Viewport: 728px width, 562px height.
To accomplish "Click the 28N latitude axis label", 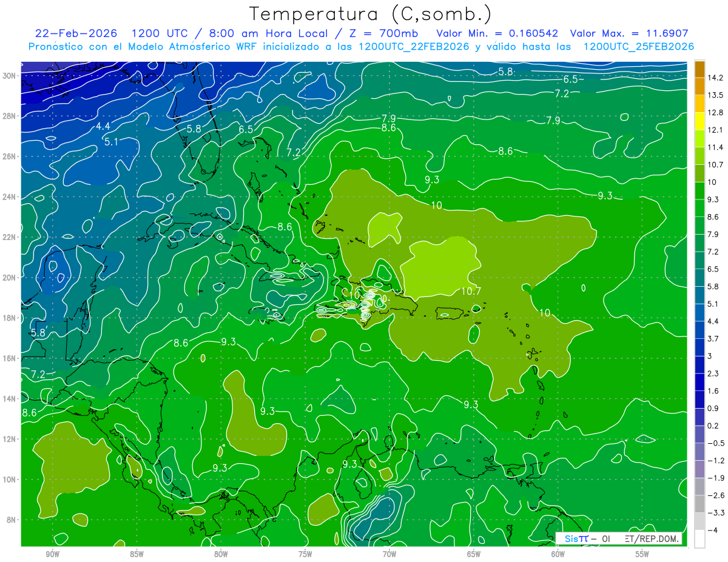I will [x=9, y=116].
